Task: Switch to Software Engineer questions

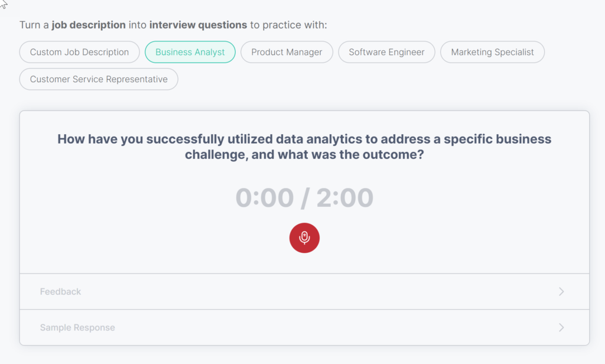Action: coord(386,52)
